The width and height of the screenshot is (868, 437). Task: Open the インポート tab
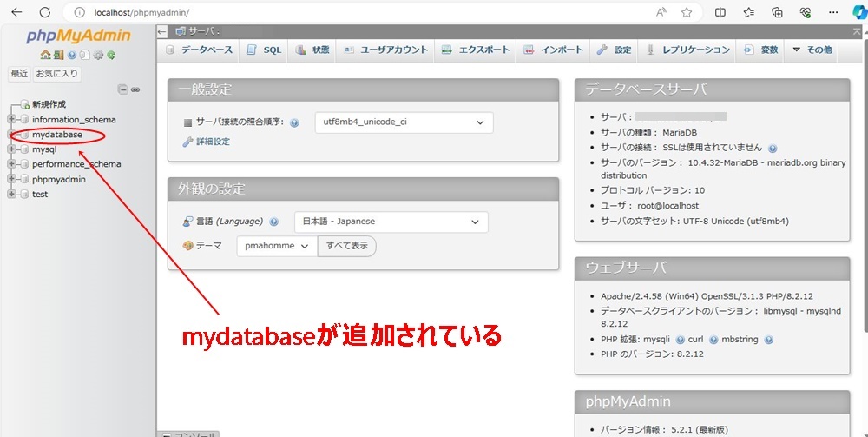point(554,50)
